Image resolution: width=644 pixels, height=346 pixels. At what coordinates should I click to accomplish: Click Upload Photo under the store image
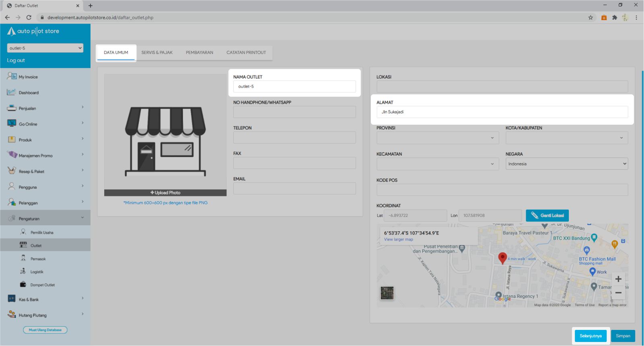pyautogui.click(x=165, y=193)
